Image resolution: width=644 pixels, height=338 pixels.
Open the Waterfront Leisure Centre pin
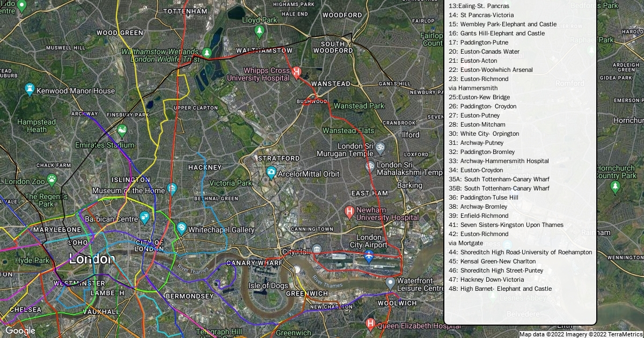(x=391, y=282)
